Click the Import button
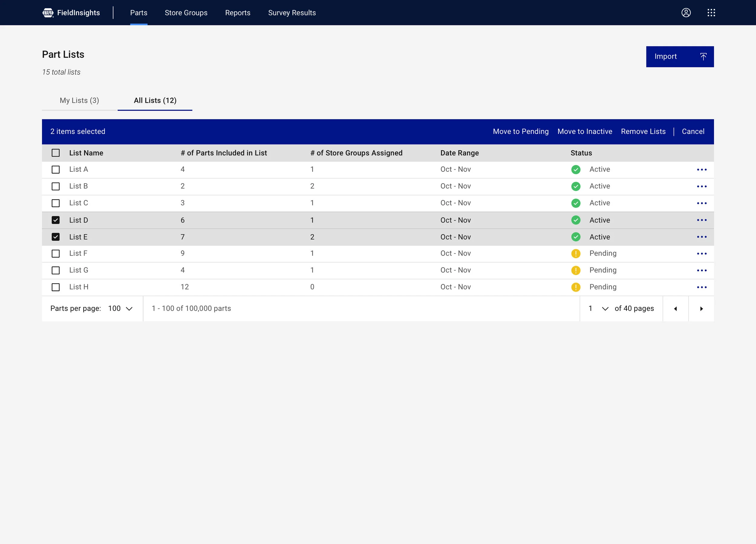 point(680,57)
